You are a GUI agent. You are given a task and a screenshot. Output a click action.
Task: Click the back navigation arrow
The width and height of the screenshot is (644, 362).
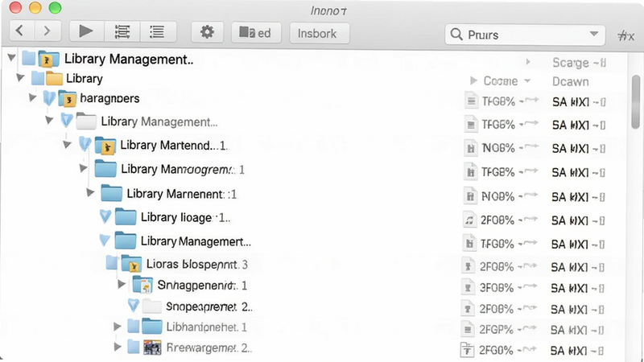click(x=19, y=31)
